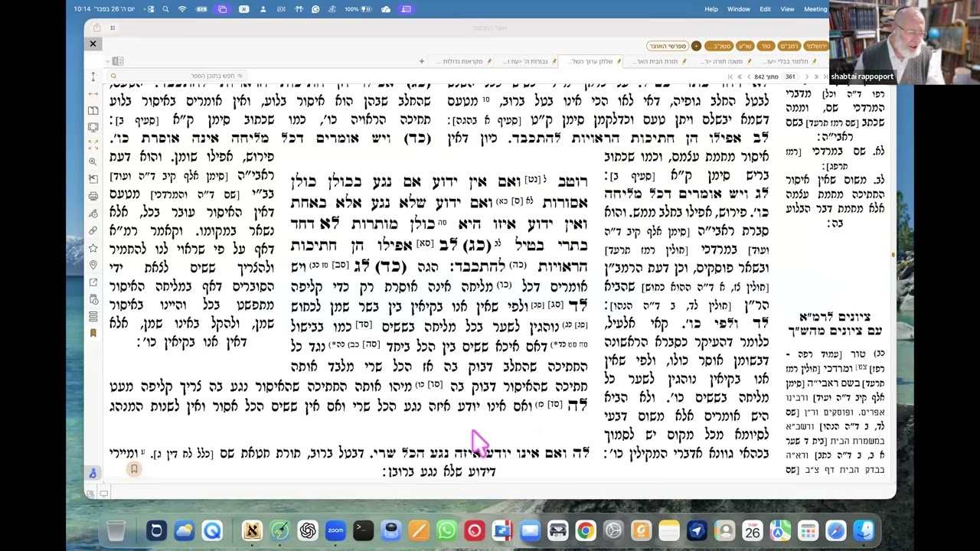980x551 pixels.
Task: Add a new book tab with plus
Action: (421, 61)
